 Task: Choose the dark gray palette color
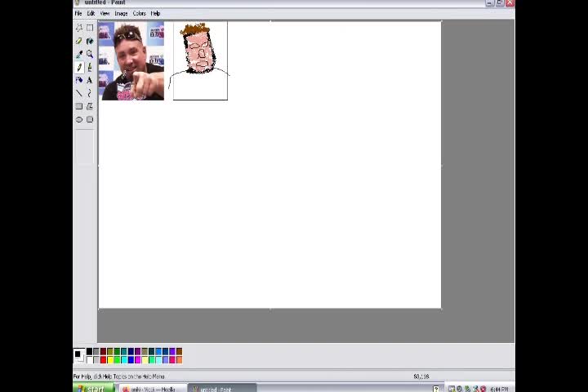(96, 351)
